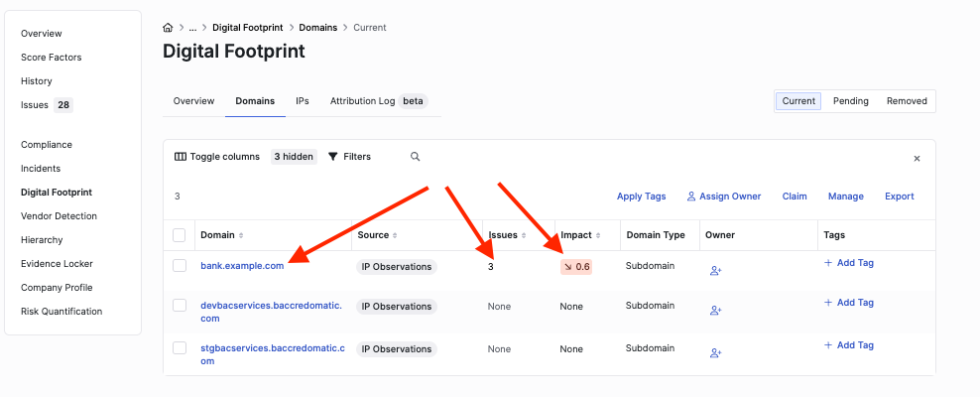The image size is (980, 397).
Task: Assign owner icon for stgbacservices row
Action: point(715,353)
